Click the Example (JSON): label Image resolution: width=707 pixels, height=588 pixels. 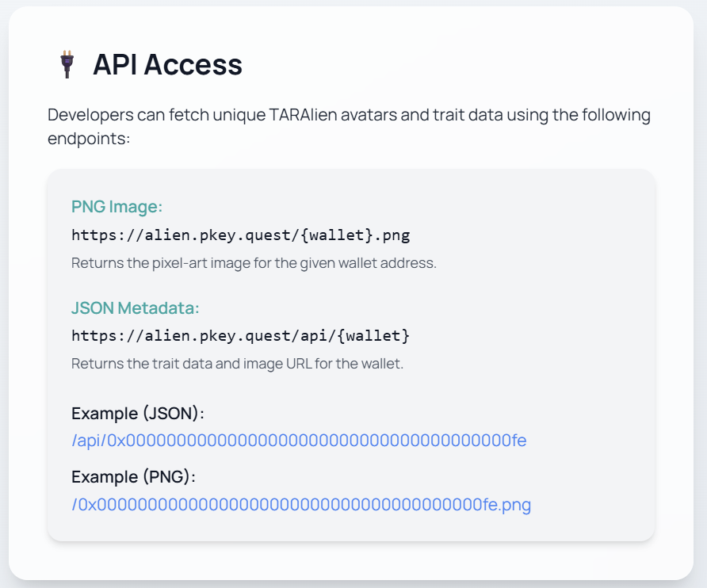pyautogui.click(x=138, y=413)
